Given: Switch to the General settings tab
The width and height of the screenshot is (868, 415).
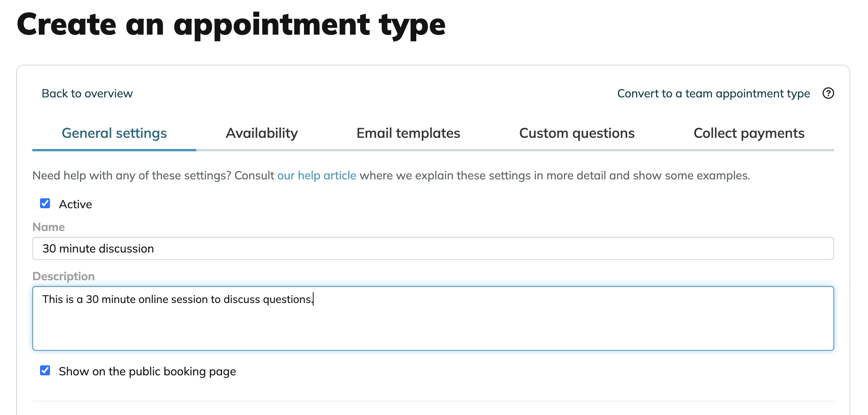Looking at the screenshot, I should coord(114,133).
